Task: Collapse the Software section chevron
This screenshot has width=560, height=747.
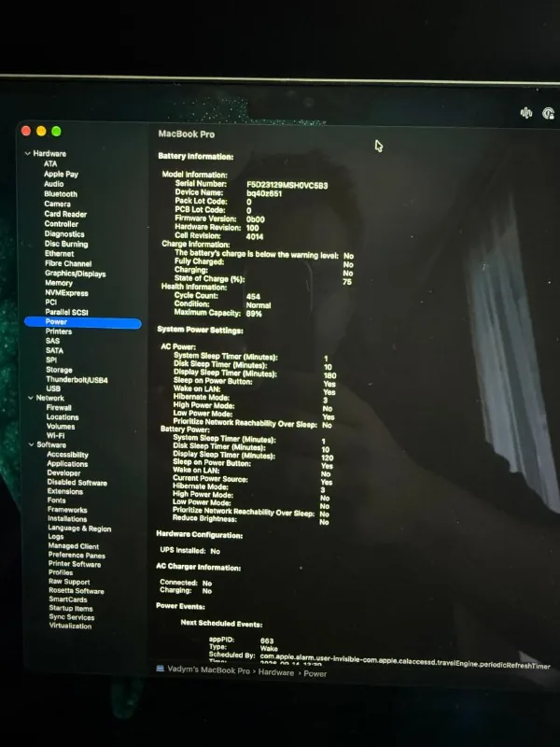Action: (x=32, y=444)
